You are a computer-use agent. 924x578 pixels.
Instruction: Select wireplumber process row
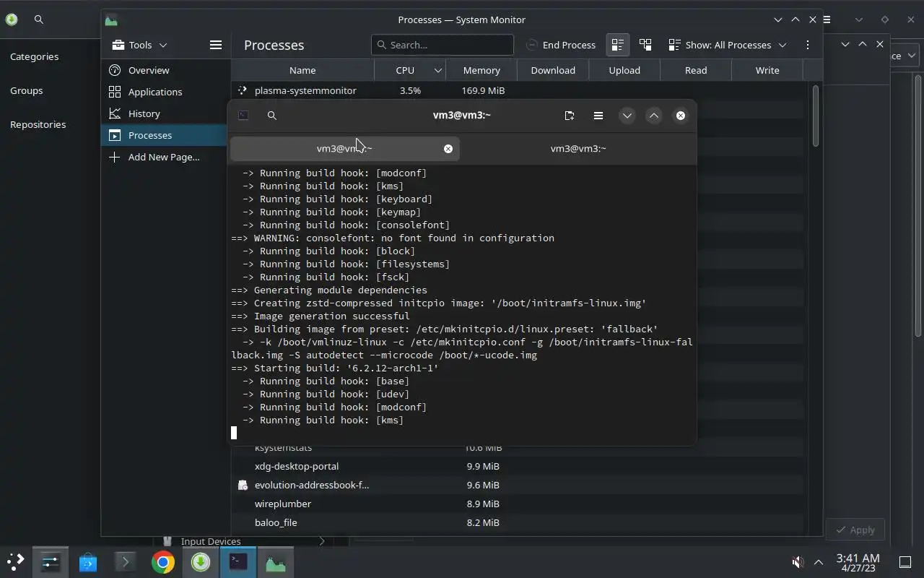pos(517,504)
